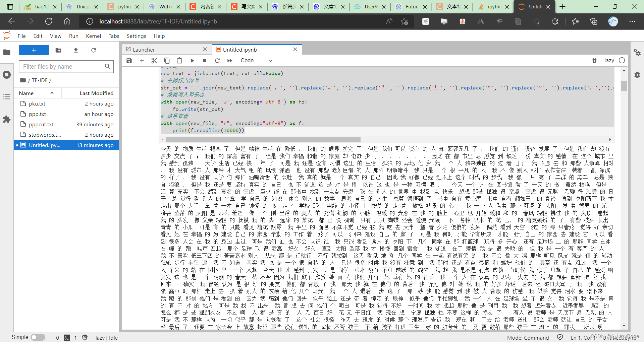Select the stopwords file
This screenshot has height=342, width=644.
(66, 135)
